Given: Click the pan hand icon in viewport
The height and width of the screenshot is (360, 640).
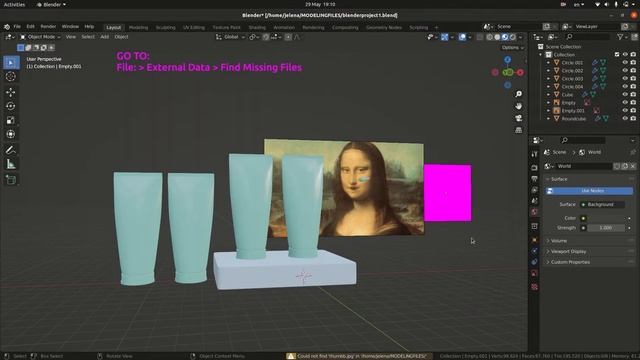Looking at the screenshot, I should click(518, 106).
